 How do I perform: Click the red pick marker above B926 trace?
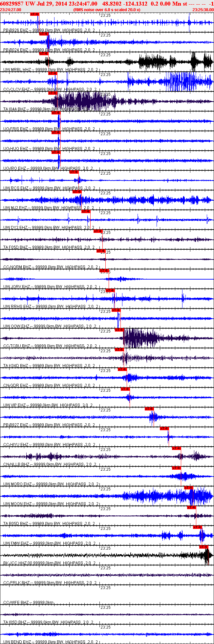[34, 14]
